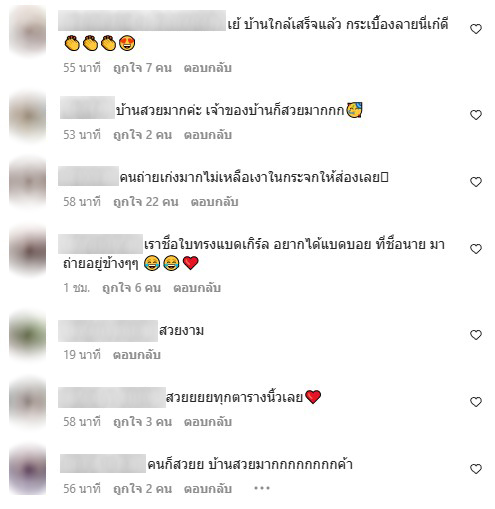Image resolution: width=495 pixels, height=509 pixels.
Task: Open avatar of สวยงาม commenter
Action: [28, 336]
